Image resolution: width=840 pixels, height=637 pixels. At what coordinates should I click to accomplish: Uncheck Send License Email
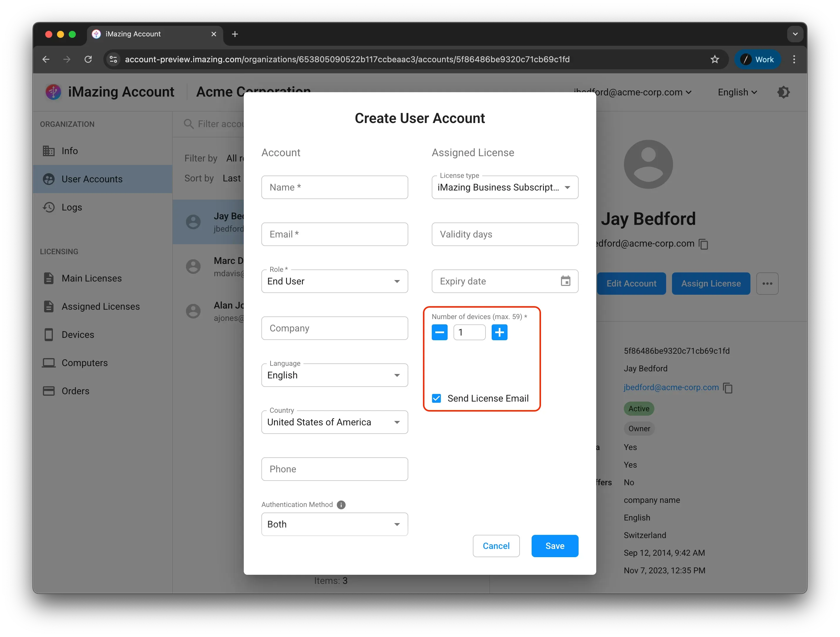pyautogui.click(x=436, y=398)
